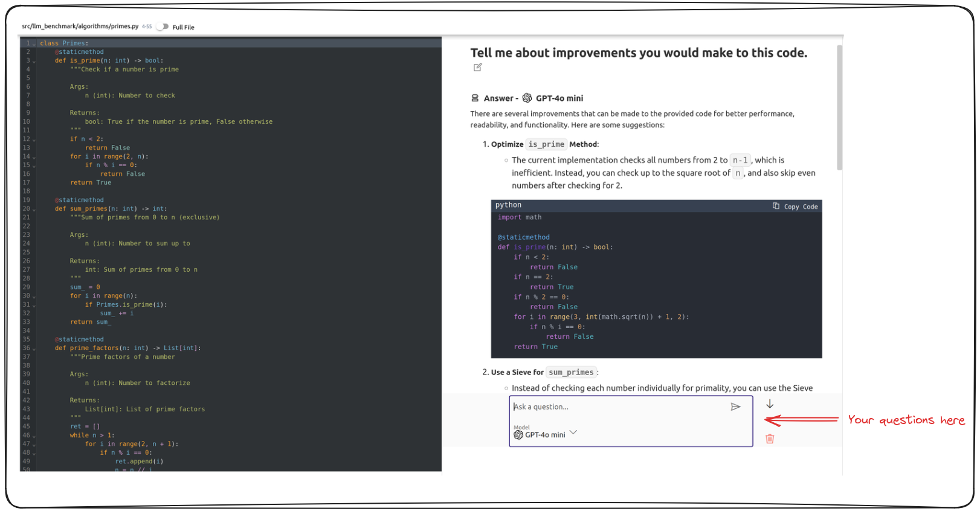980x514 pixels.
Task: Click 'Sum of primes from 0 to n (exclusive)' docstring
Action: (145, 217)
